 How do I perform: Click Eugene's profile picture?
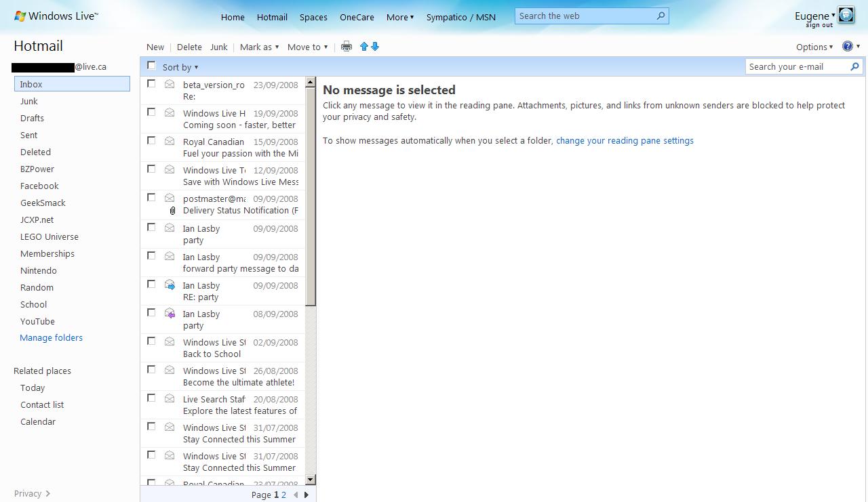(x=846, y=15)
